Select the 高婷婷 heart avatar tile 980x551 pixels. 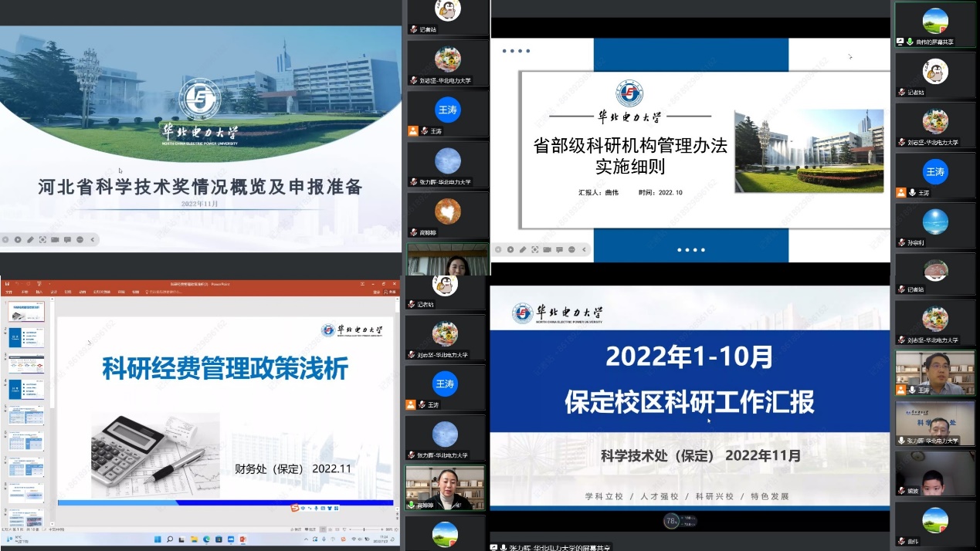point(448,215)
